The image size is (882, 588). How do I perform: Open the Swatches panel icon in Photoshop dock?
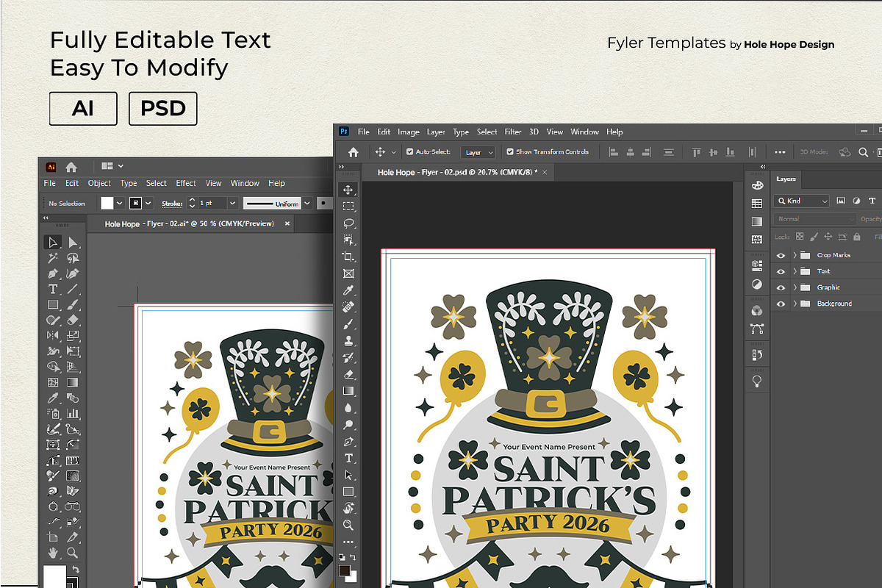[757, 204]
